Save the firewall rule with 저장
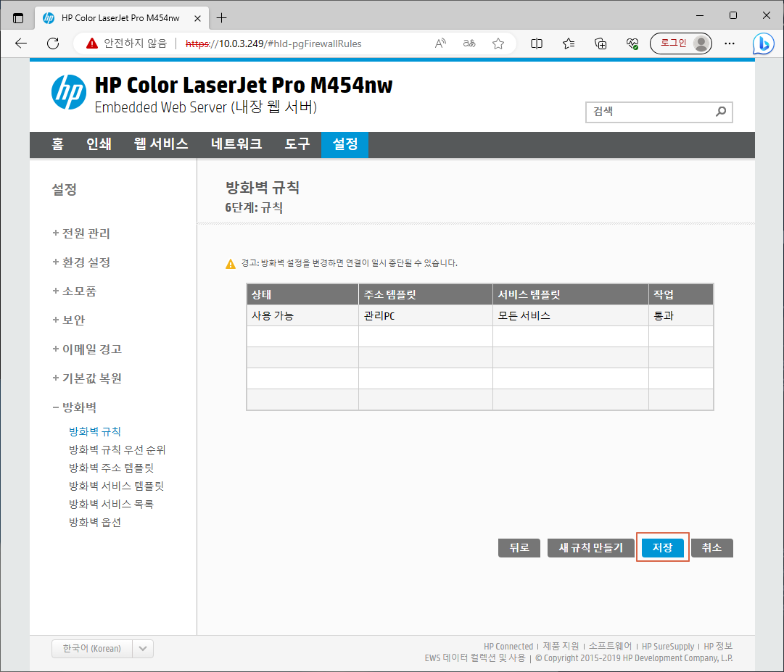The image size is (784, 672). pyautogui.click(x=662, y=547)
